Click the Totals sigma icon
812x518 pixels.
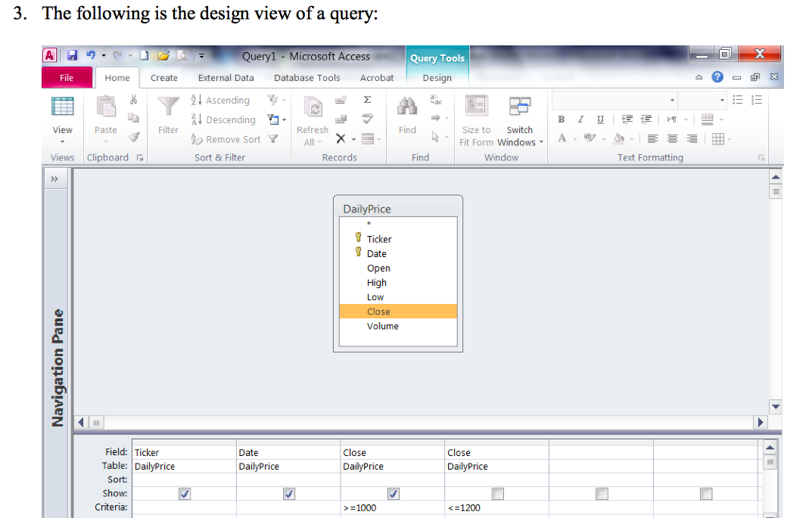tap(367, 99)
